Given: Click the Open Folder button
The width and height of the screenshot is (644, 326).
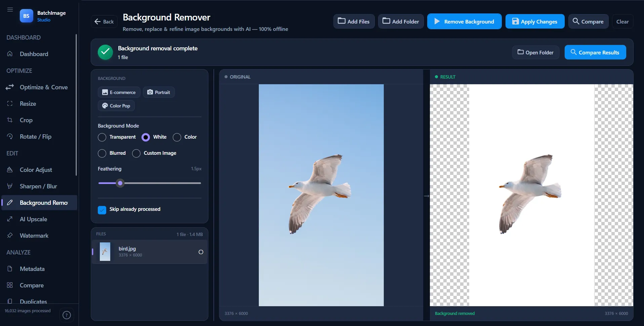Looking at the screenshot, I should click(x=535, y=52).
